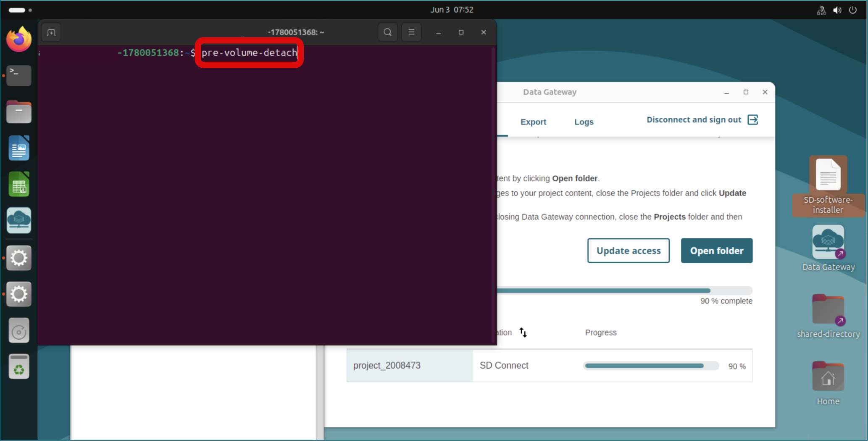Image resolution: width=868 pixels, height=441 pixels.
Task: Sort by the location column arrows
Action: click(523, 333)
